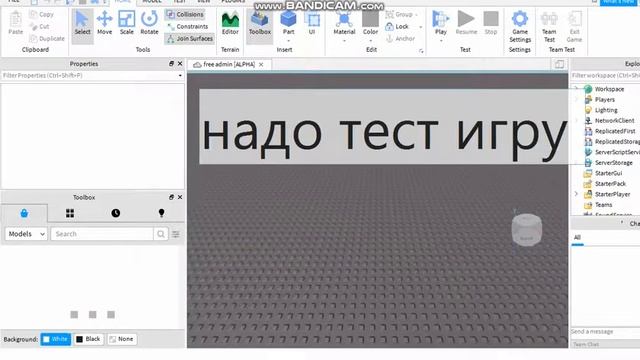The image size is (640, 360).
Task: Pick the Rotate tool
Action: [x=149, y=24]
